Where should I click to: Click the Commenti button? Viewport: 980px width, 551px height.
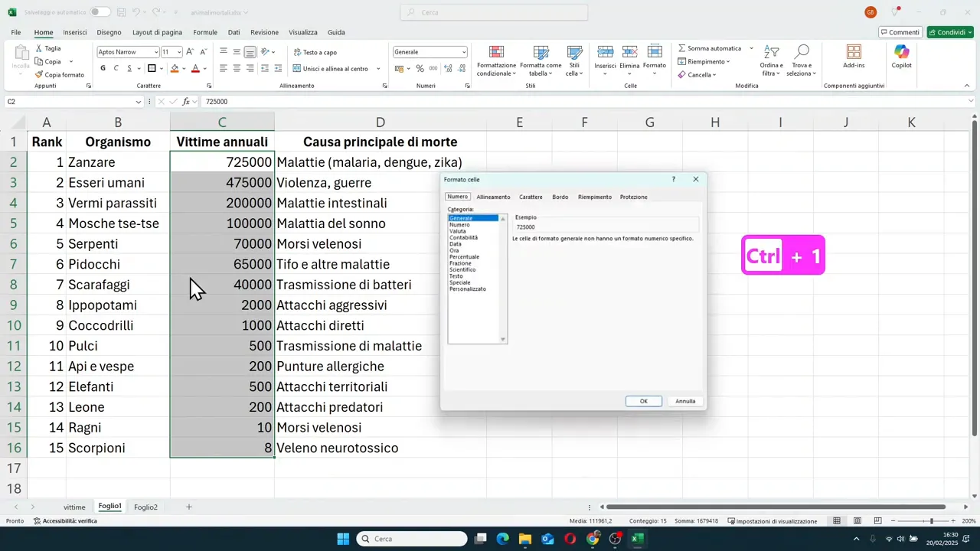coord(900,32)
